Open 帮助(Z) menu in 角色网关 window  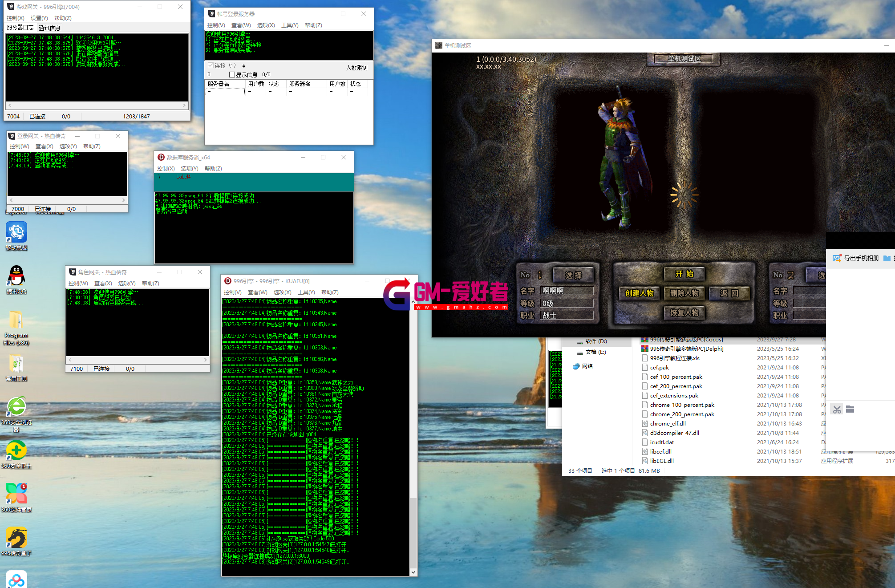click(x=150, y=284)
